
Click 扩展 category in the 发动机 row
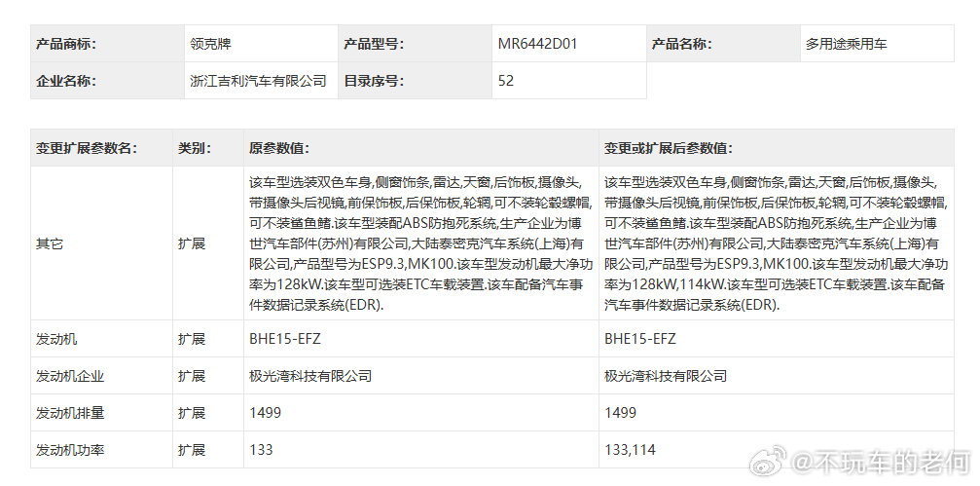tap(192, 339)
